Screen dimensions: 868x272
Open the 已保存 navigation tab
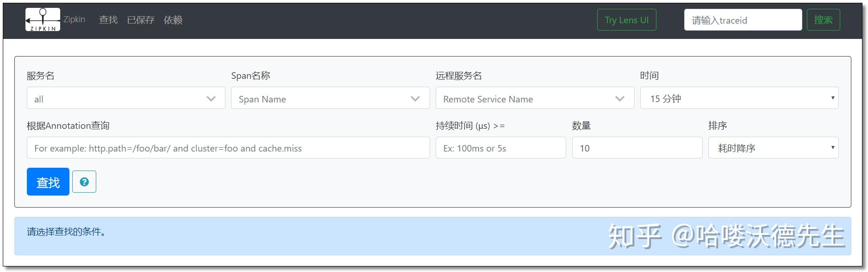[141, 20]
